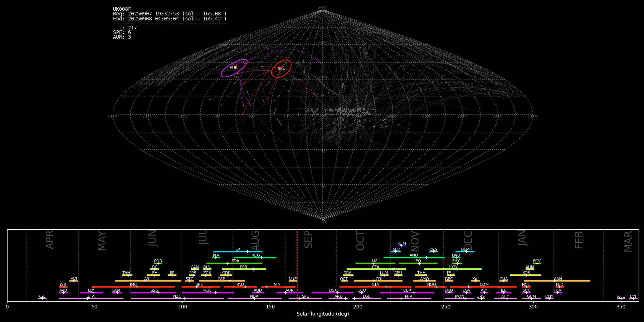Click the +150 longitude label

[x=147, y=117]
